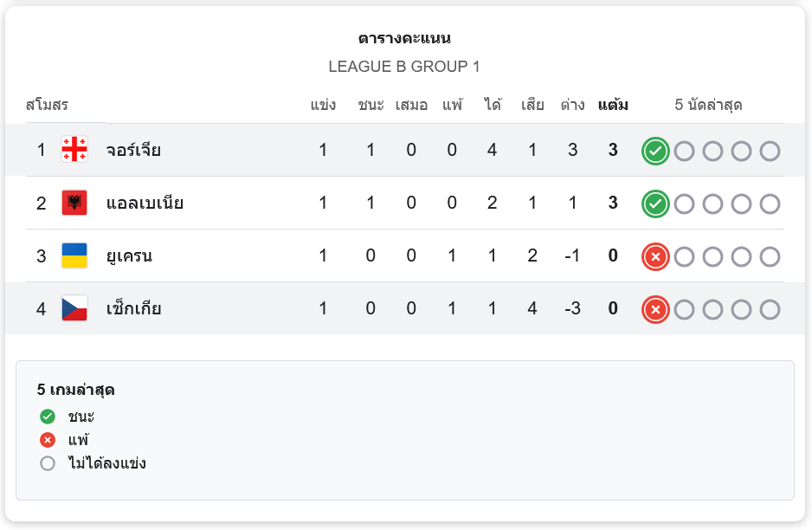This screenshot has height=530, width=812.
Task: Open team เช็กเกีย from standings
Action: 133,309
